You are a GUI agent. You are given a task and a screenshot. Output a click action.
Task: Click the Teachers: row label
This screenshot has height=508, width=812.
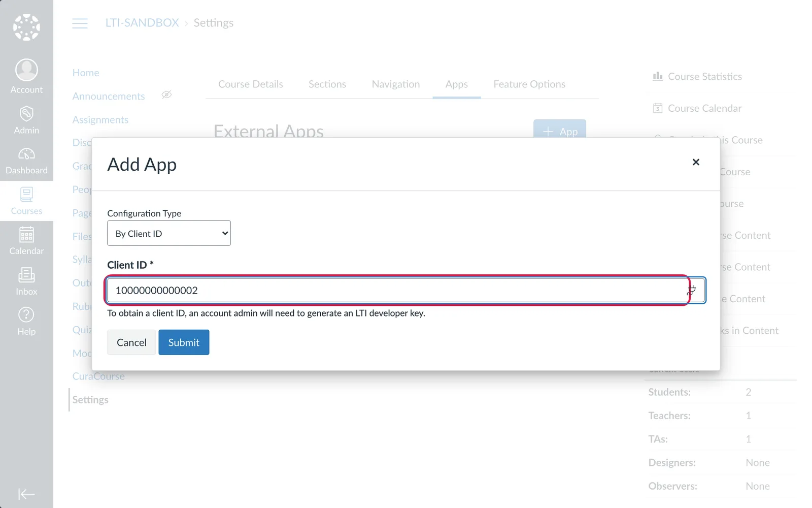(669, 416)
